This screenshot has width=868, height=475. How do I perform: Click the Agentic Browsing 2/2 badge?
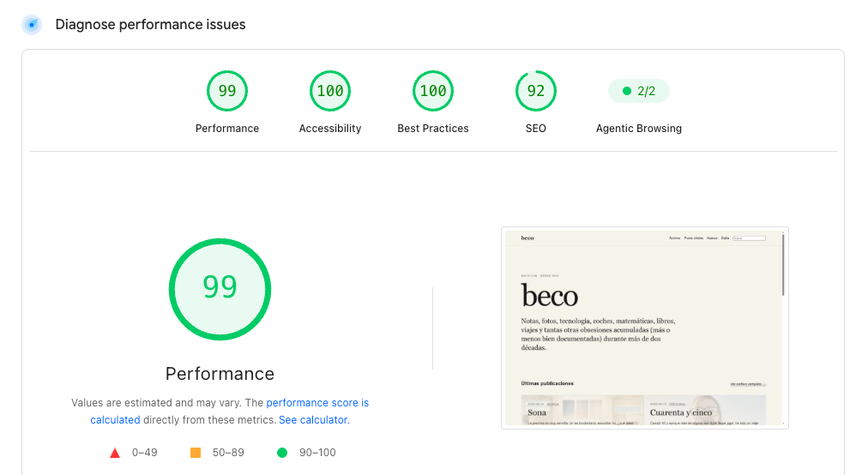pos(639,91)
